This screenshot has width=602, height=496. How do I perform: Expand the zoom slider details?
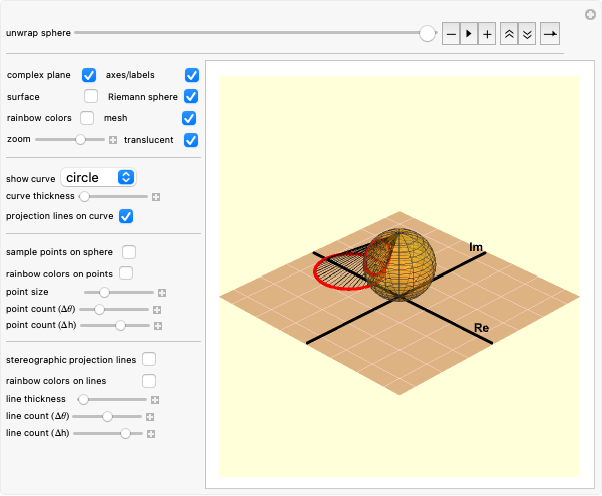[113, 140]
